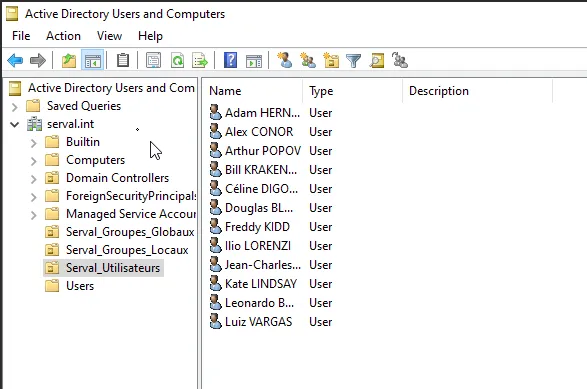The height and width of the screenshot is (389, 587).
Task: Click the Find objects magnifier icon
Action: (377, 60)
